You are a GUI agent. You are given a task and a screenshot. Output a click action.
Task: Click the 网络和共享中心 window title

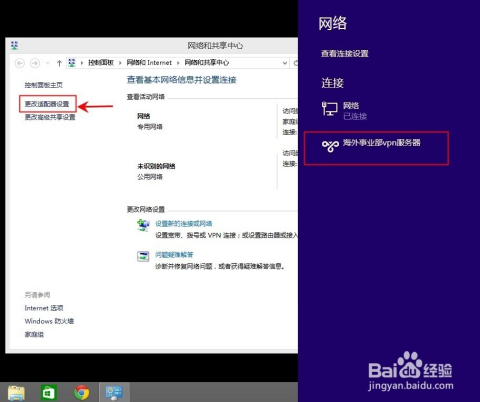215,45
